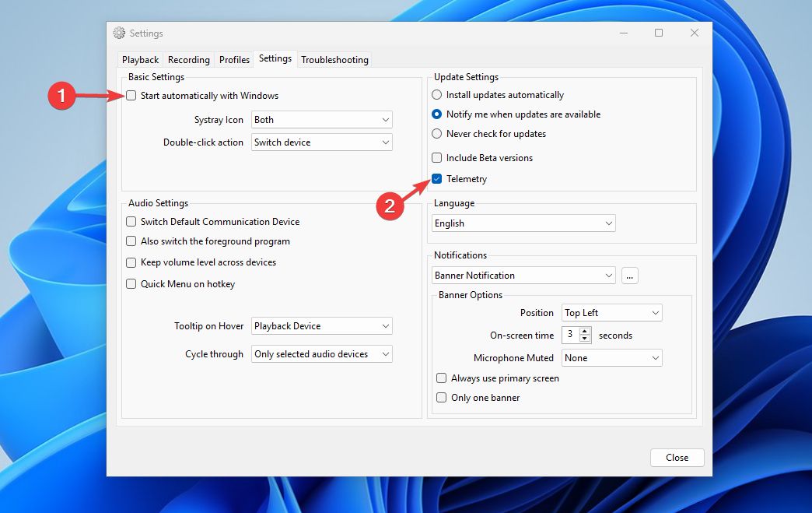Screen dimensions: 812x513
Task: Disable the Telemetry option
Action: [437, 178]
